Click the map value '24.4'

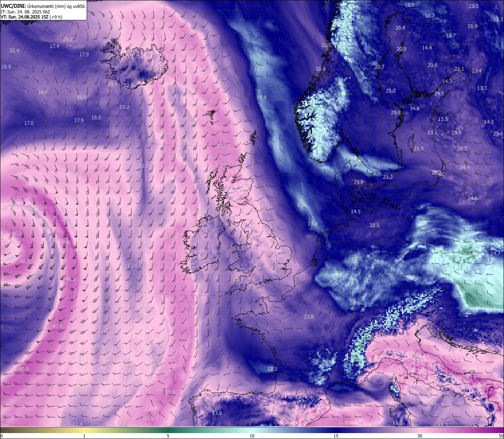click(465, 167)
